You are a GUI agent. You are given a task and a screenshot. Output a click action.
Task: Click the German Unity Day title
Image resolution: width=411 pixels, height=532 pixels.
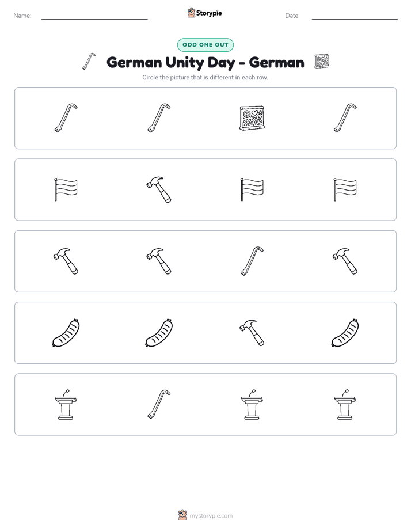tap(205, 62)
